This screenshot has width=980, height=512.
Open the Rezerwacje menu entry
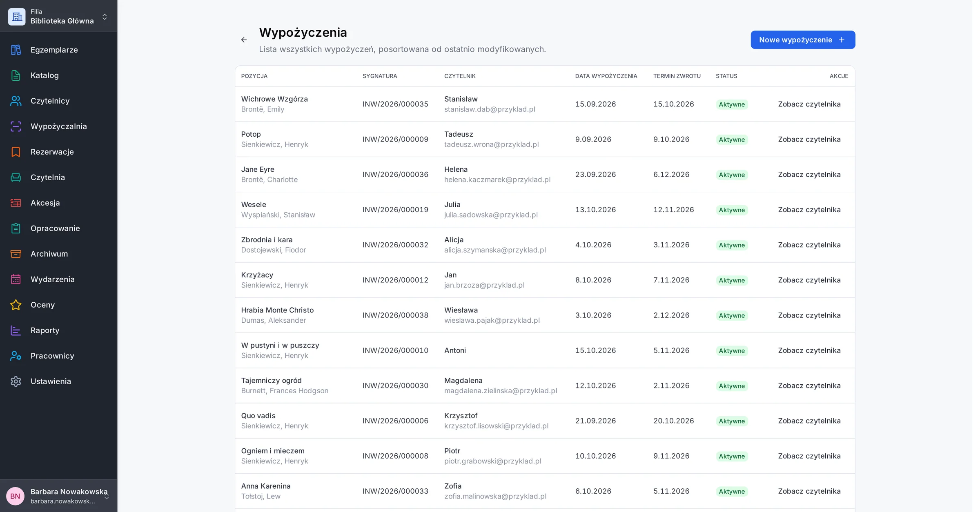(x=59, y=152)
